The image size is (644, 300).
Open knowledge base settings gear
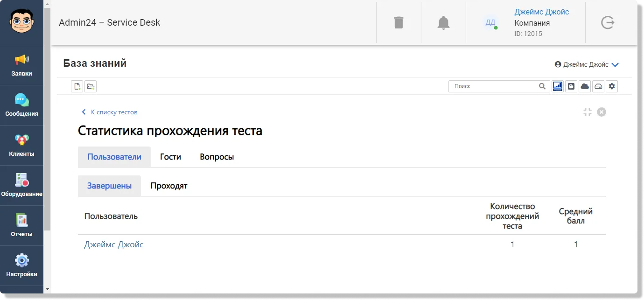(x=612, y=86)
